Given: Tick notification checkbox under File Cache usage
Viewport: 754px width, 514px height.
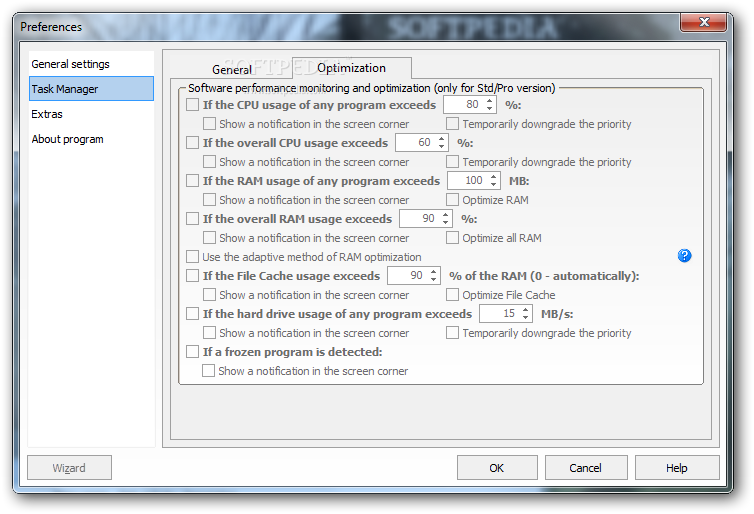Looking at the screenshot, I should [x=209, y=295].
